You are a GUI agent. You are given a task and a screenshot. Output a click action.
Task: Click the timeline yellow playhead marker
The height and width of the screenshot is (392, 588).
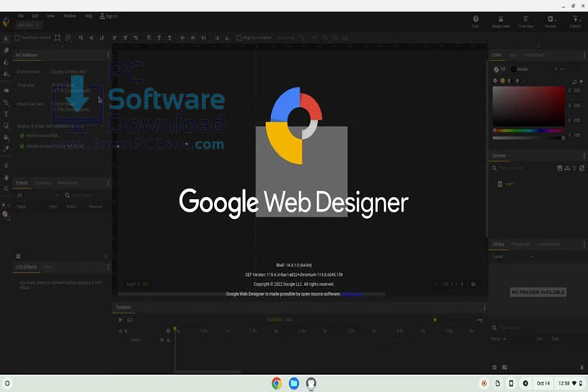click(175, 329)
